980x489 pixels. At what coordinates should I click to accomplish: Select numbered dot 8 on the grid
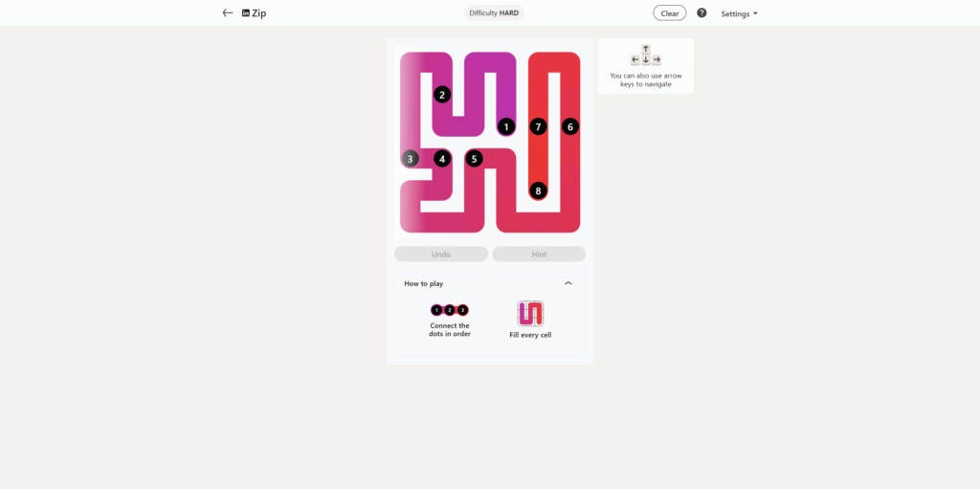(538, 190)
